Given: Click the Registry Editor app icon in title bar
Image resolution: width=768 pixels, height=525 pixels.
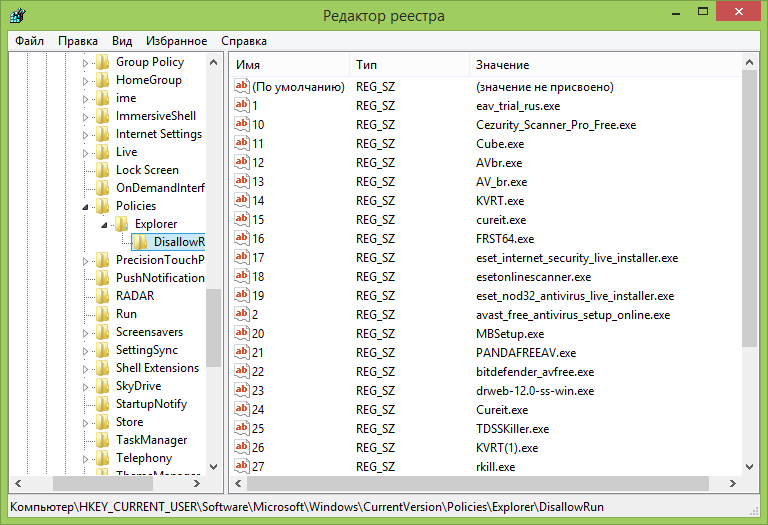Looking at the screenshot, I should pyautogui.click(x=18, y=15).
